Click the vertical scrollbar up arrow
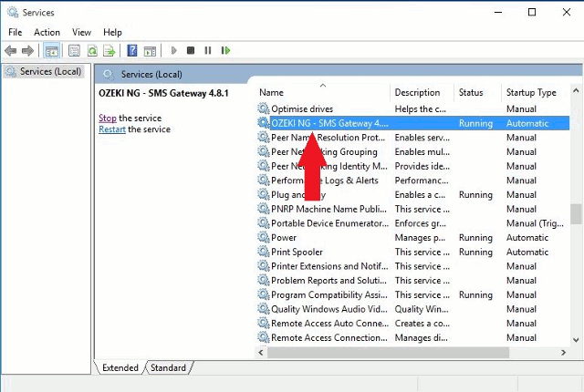The image size is (584, 392). click(x=576, y=90)
